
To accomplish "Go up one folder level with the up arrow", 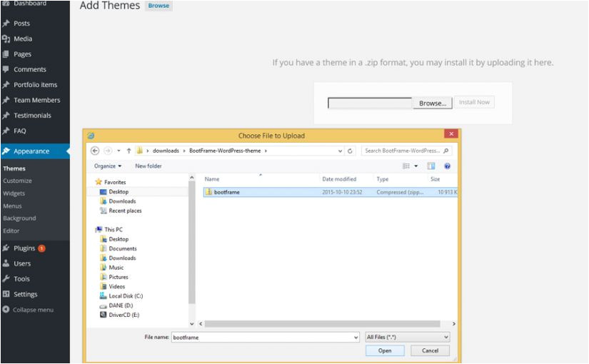I will click(129, 151).
